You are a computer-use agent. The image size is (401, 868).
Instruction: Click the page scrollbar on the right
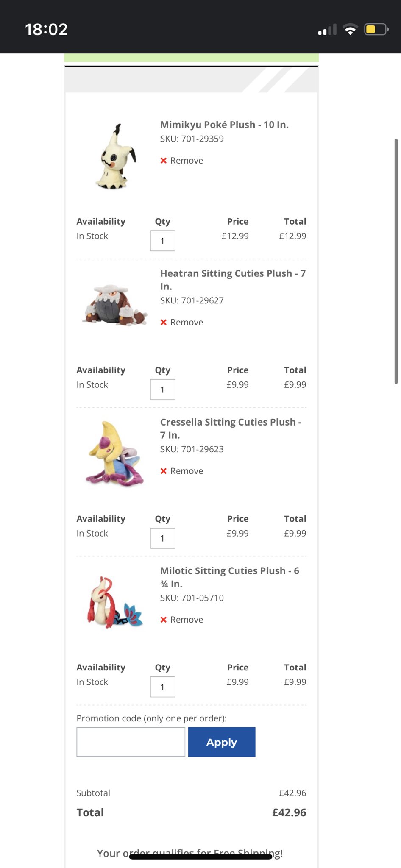pos(396,261)
